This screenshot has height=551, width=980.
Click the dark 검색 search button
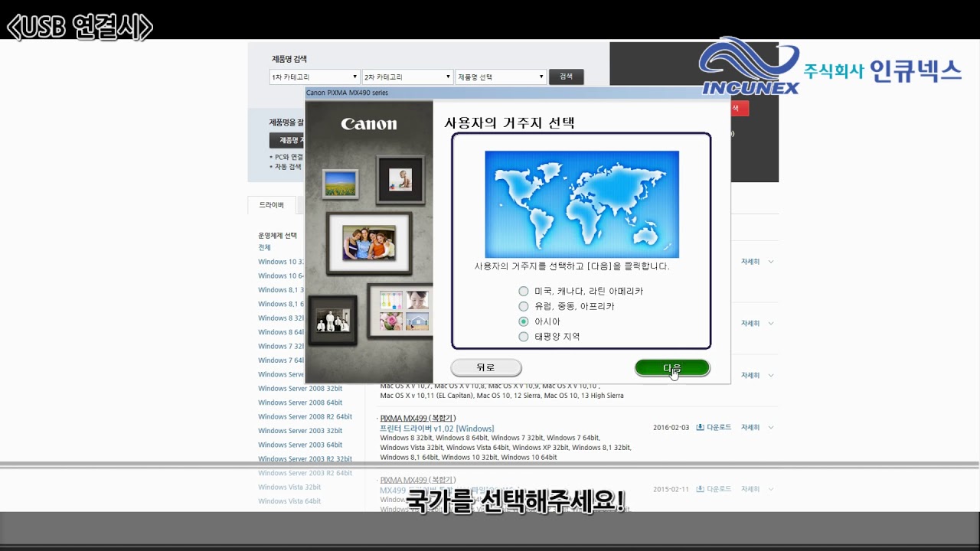566,77
